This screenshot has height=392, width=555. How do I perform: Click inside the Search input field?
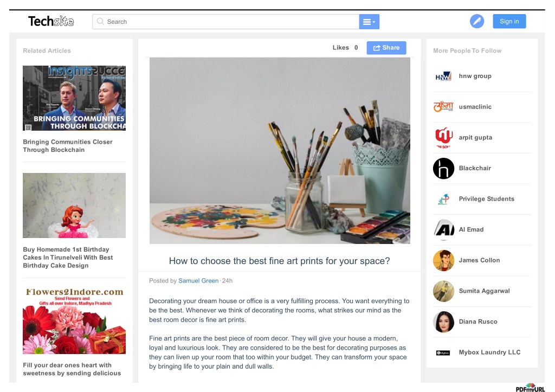pyautogui.click(x=226, y=22)
